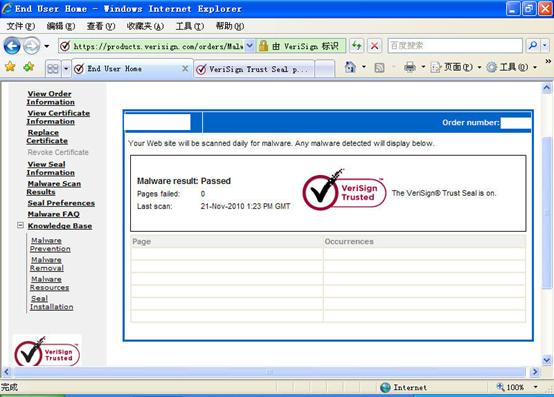Open Malware Scan Results link
This screenshot has height=397, width=554.
54,188
